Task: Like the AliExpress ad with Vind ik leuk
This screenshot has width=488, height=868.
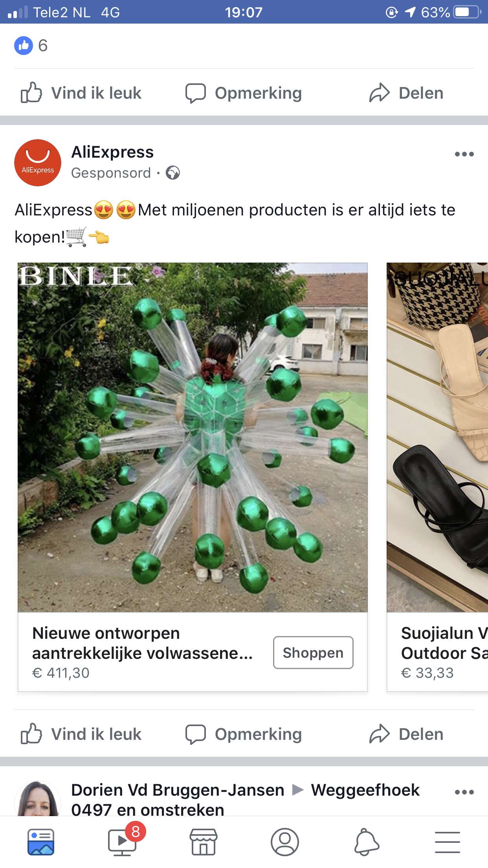Action: [81, 734]
